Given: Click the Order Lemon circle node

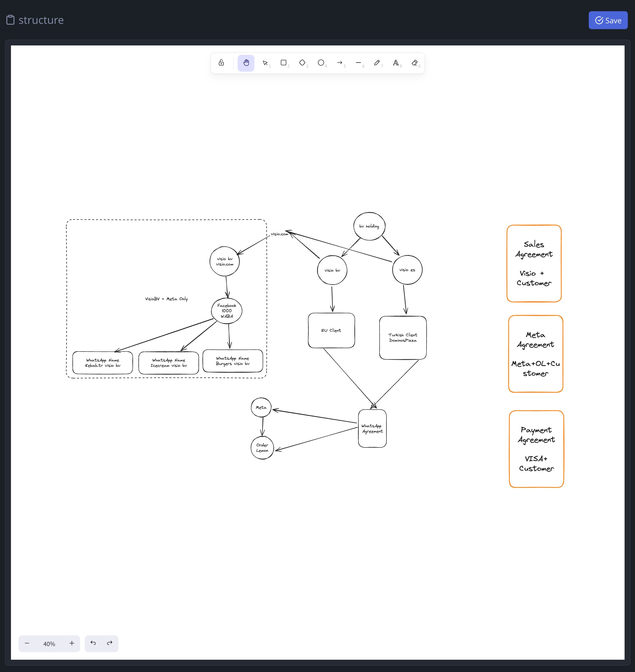Looking at the screenshot, I should pyautogui.click(x=262, y=448).
